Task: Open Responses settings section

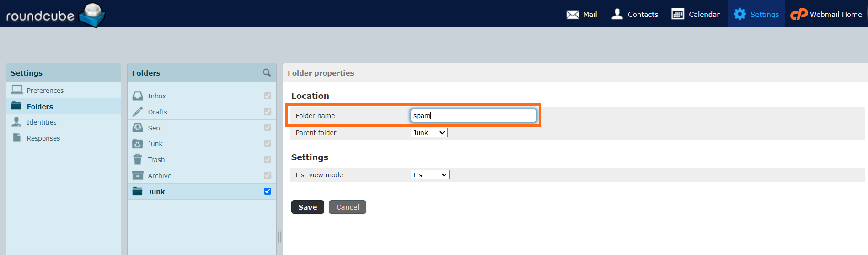Action: [x=64, y=138]
